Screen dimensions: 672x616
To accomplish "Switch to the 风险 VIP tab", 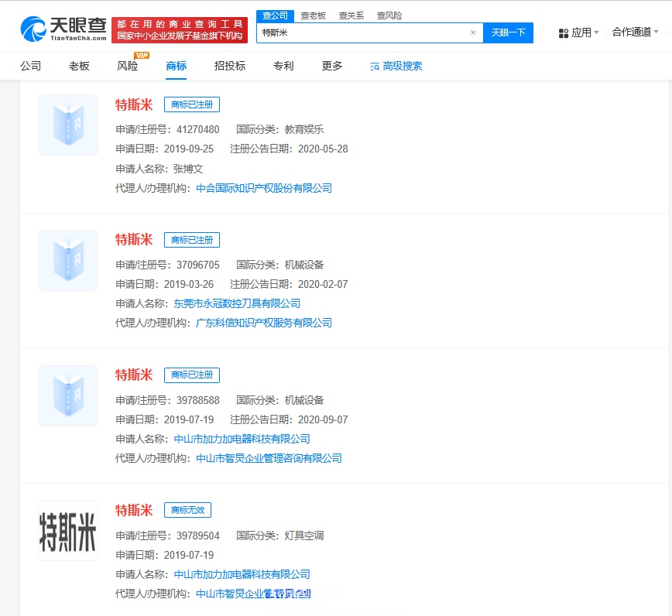I will 127,66.
